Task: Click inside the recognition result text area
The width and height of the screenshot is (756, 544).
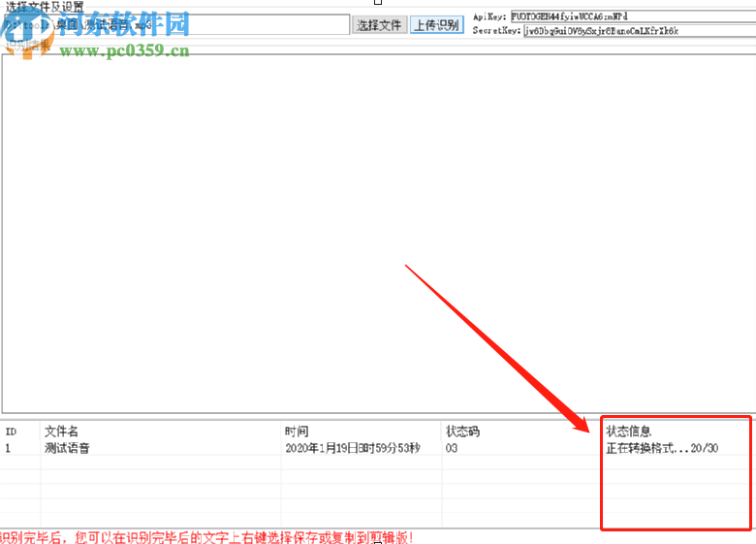Action: [379, 234]
